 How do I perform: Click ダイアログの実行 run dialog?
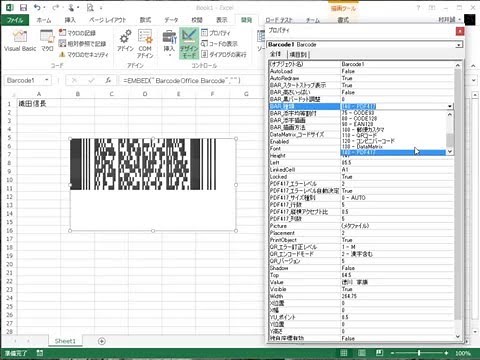coord(224,54)
